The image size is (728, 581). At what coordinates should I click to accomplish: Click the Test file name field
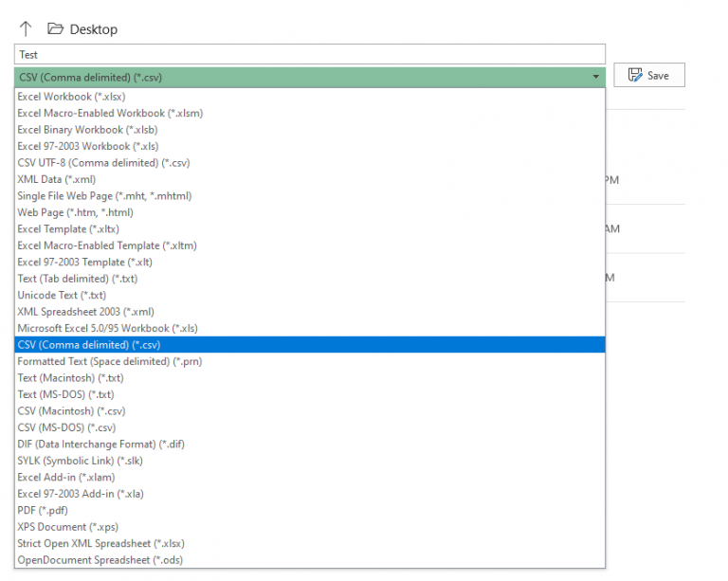pyautogui.click(x=310, y=54)
